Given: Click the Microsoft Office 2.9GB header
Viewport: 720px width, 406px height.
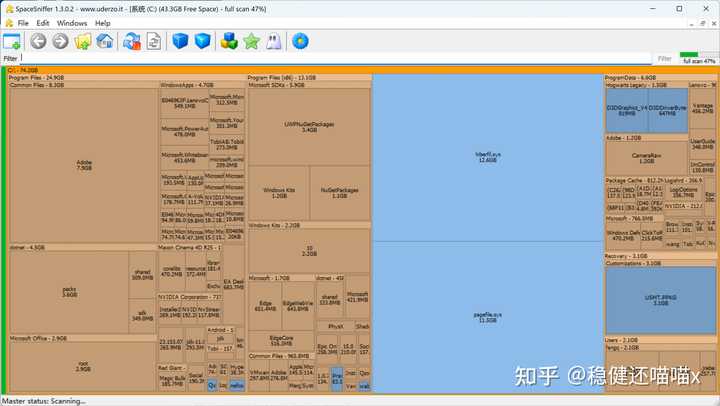Looking at the screenshot, I should click(83, 338).
